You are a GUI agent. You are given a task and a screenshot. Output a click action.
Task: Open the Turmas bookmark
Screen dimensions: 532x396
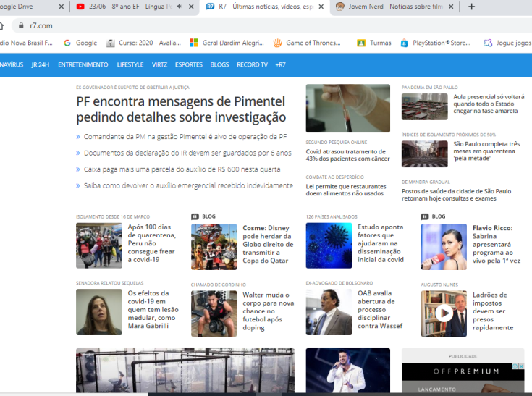[374, 43]
